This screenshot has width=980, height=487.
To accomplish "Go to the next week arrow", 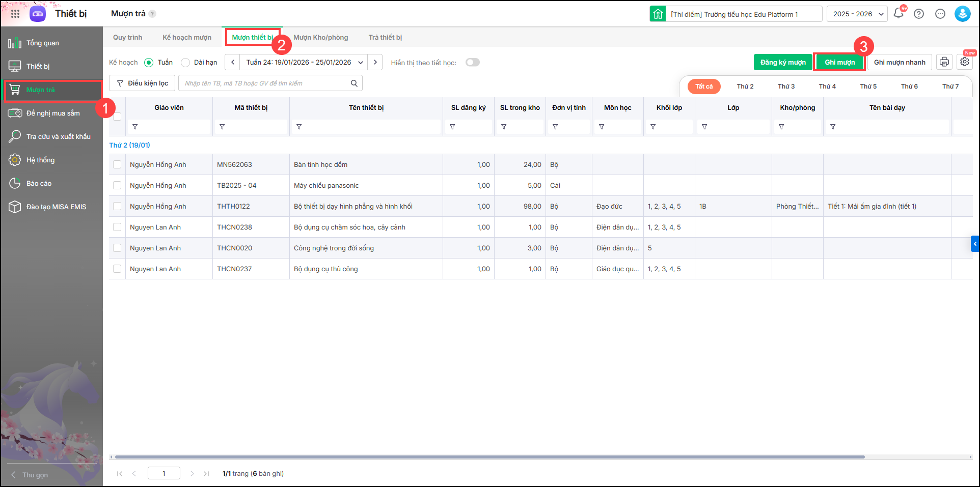I will [x=375, y=63].
